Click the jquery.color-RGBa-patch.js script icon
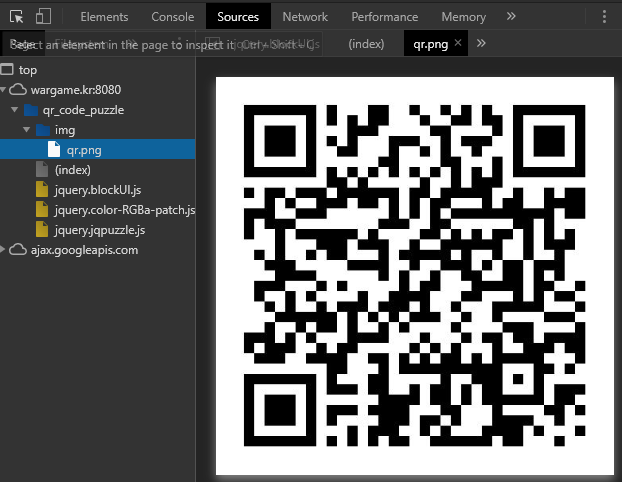622x482 pixels. (x=42, y=209)
